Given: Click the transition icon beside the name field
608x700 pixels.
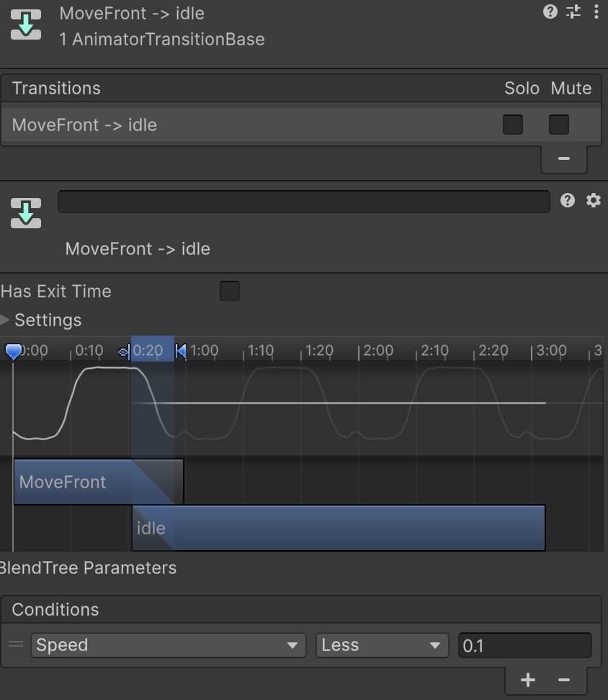Looking at the screenshot, I should coord(26,213).
